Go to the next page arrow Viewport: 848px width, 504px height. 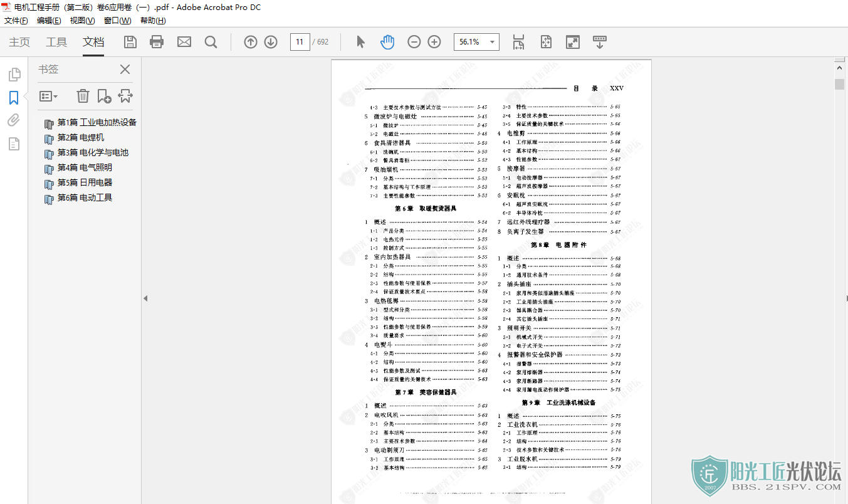click(271, 42)
